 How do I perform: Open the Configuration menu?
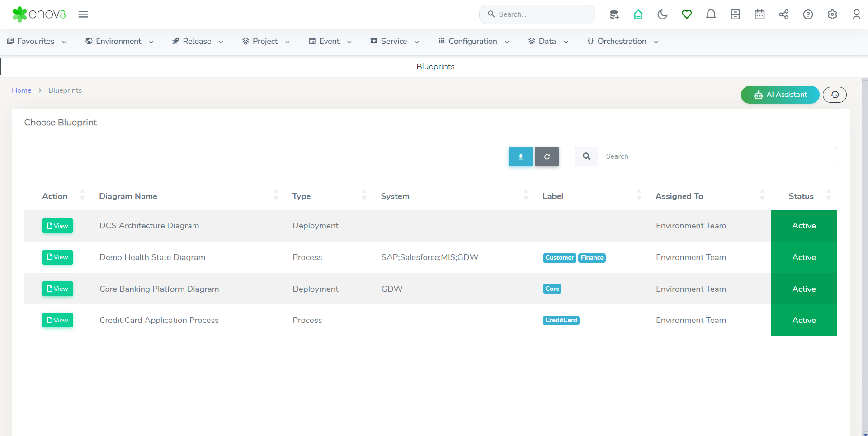[473, 41]
